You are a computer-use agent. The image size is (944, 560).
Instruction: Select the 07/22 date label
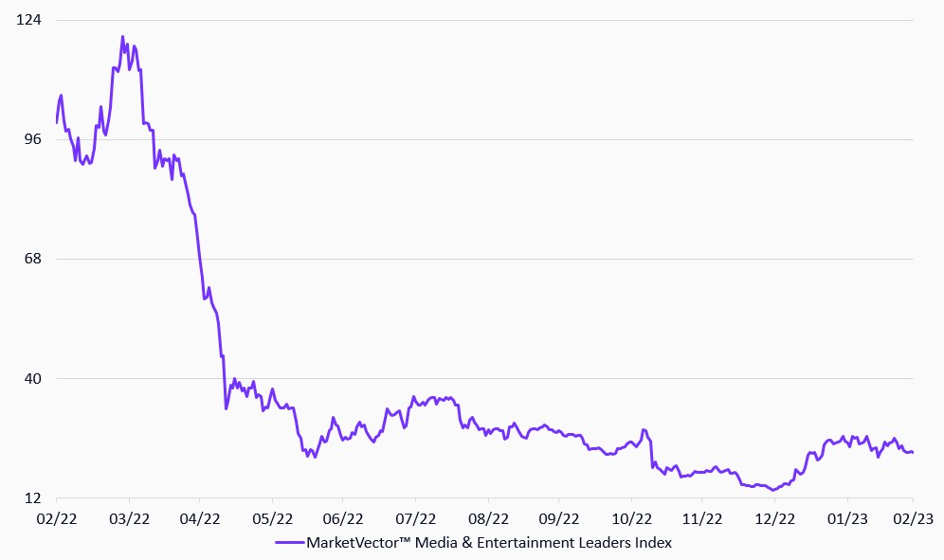click(x=415, y=518)
